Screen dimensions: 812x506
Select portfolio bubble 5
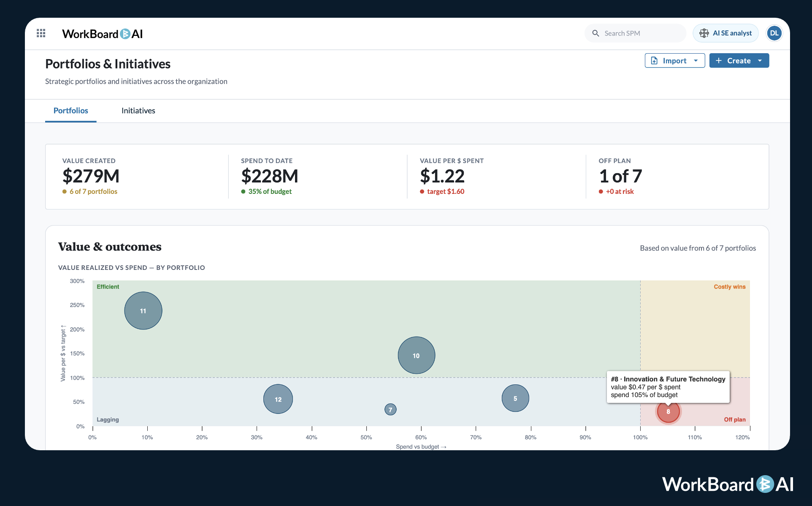pos(515,398)
